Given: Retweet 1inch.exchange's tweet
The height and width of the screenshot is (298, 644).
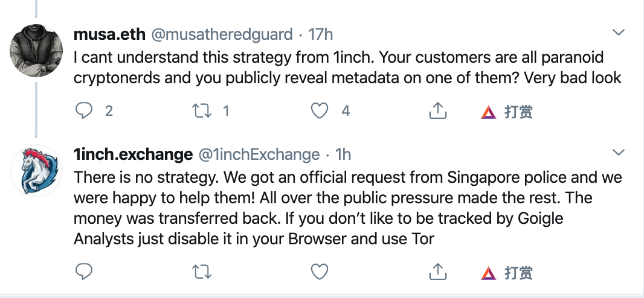Looking at the screenshot, I should pos(201,273).
